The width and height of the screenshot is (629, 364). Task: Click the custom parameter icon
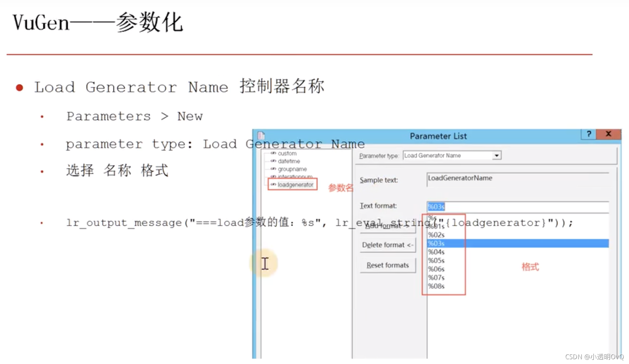click(x=273, y=153)
